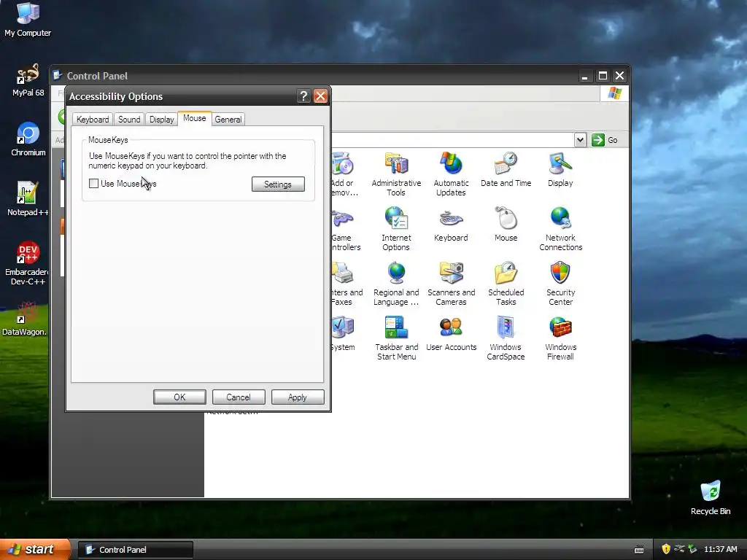The image size is (747, 560).
Task: Select the Mouse tab
Action: click(x=194, y=118)
